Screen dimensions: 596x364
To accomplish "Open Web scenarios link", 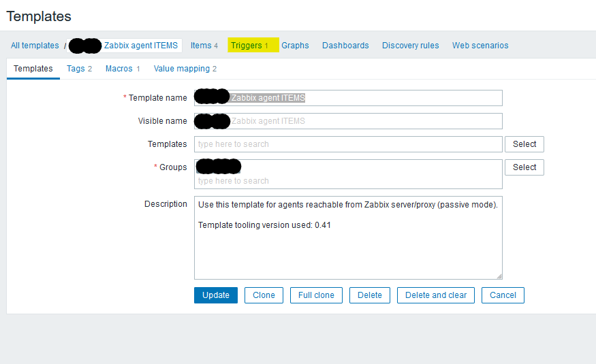I will point(480,46).
